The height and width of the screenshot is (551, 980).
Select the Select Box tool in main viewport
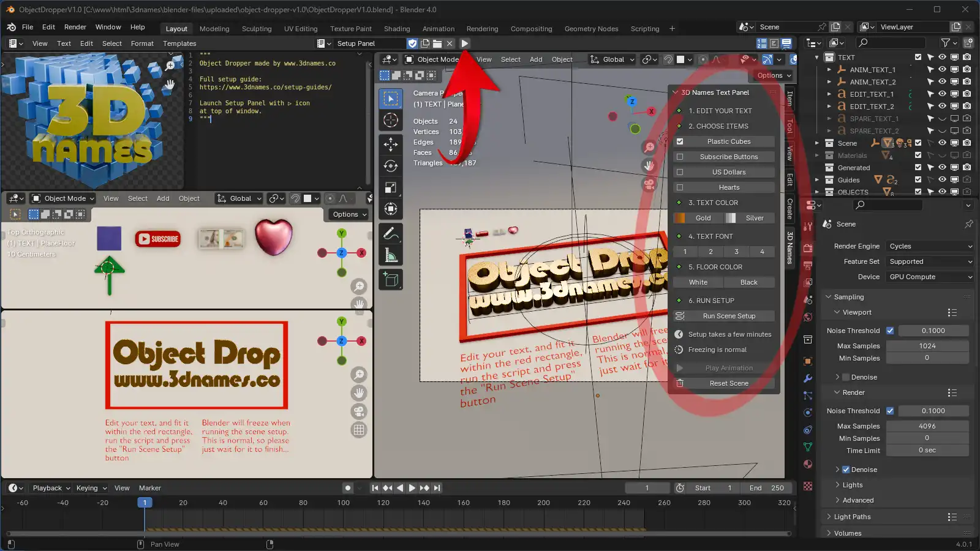pyautogui.click(x=391, y=99)
